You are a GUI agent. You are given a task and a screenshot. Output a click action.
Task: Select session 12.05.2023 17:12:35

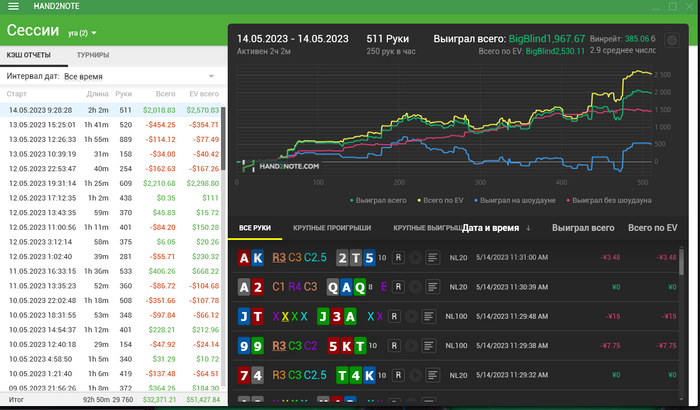pos(111,198)
